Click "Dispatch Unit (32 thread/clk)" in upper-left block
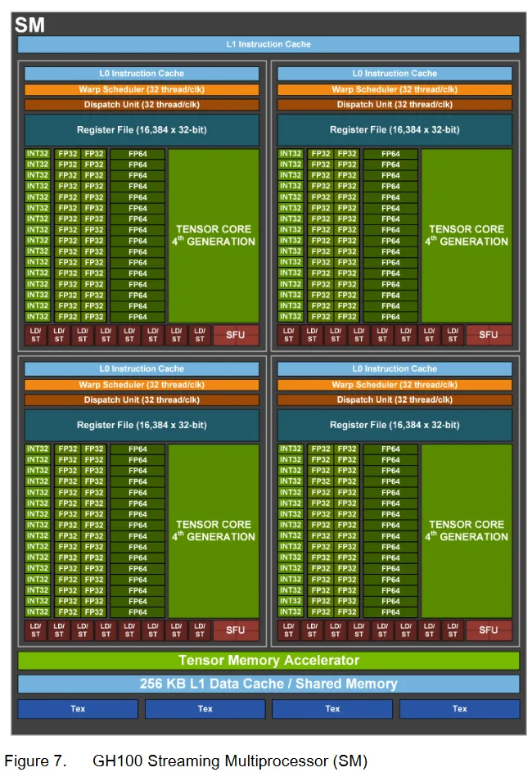The image size is (532, 772). [142, 105]
